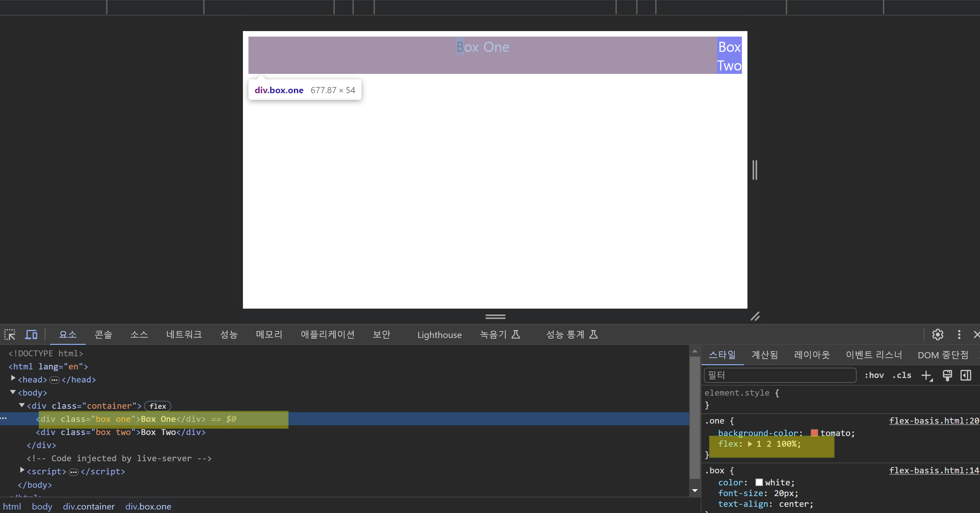
Task: Switch to the 콘솔 tab
Action: 103,335
